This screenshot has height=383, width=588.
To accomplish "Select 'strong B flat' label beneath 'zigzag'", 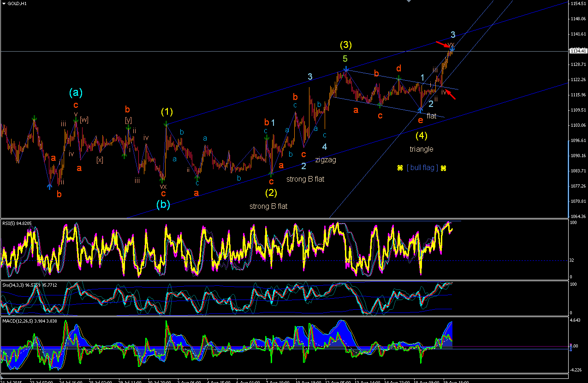I will [x=305, y=179].
